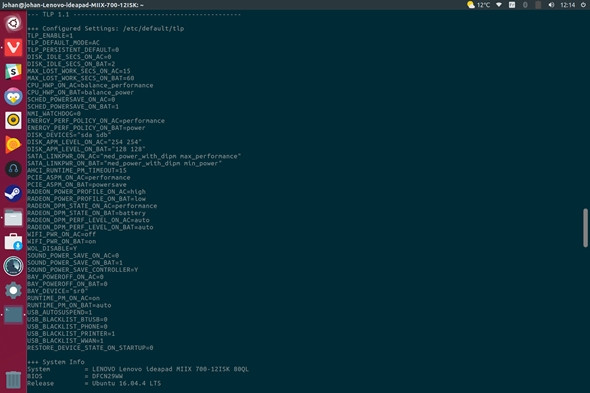Click the Release Ubuntu 16.04.4 LTS line
The image size is (590, 393).
click(x=94, y=383)
